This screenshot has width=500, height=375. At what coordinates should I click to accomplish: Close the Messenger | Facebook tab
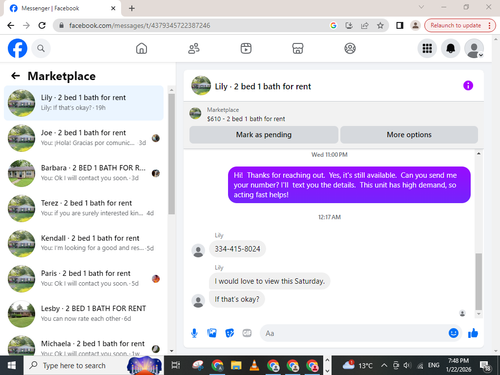113,8
